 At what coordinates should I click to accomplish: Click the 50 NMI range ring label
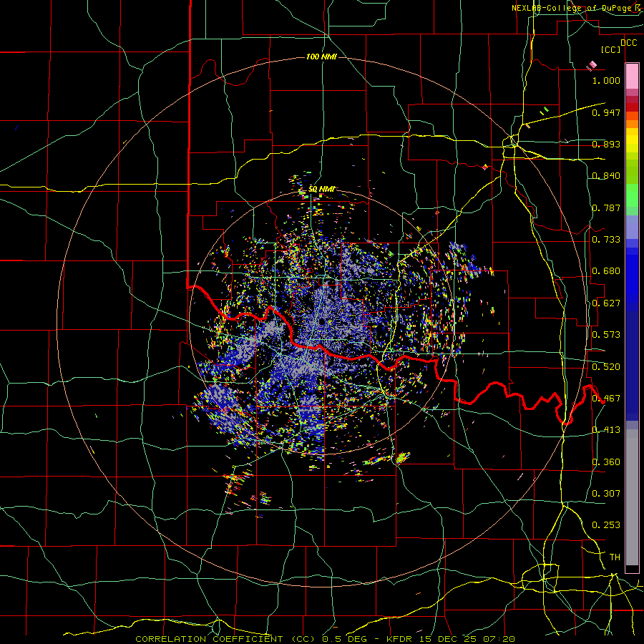321,189
